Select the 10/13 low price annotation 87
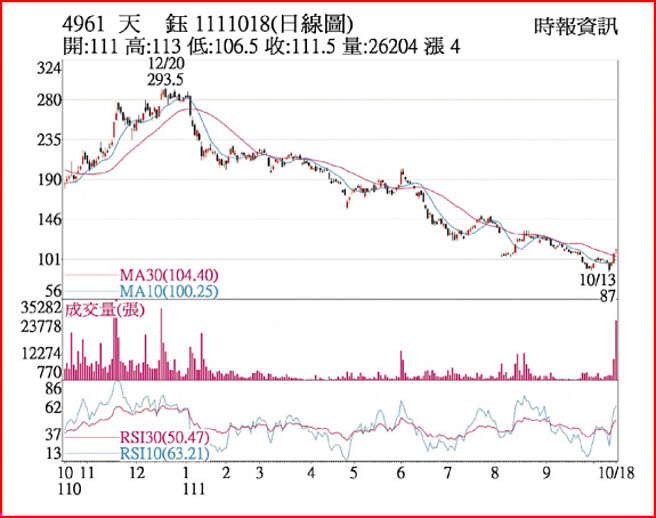The image size is (656, 518). (x=607, y=296)
